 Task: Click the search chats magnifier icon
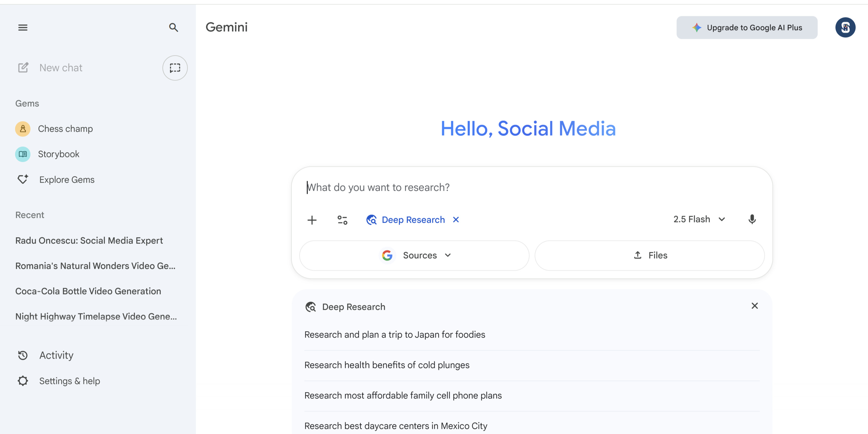[173, 27]
